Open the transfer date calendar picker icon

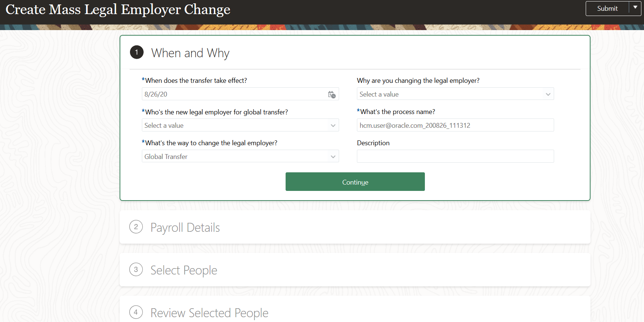click(x=332, y=94)
